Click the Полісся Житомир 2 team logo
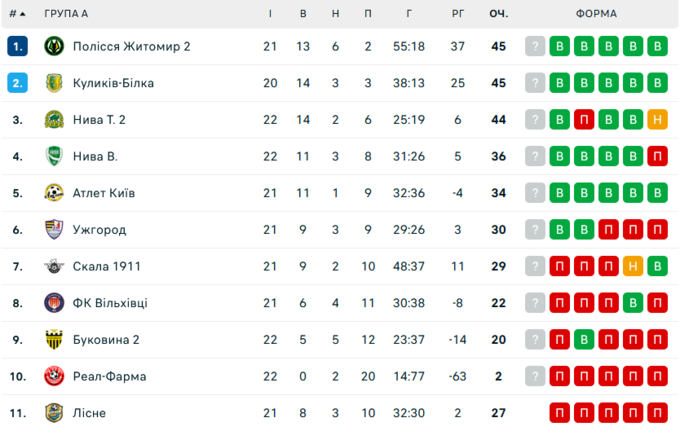This screenshot has height=431, width=680. click(54, 46)
